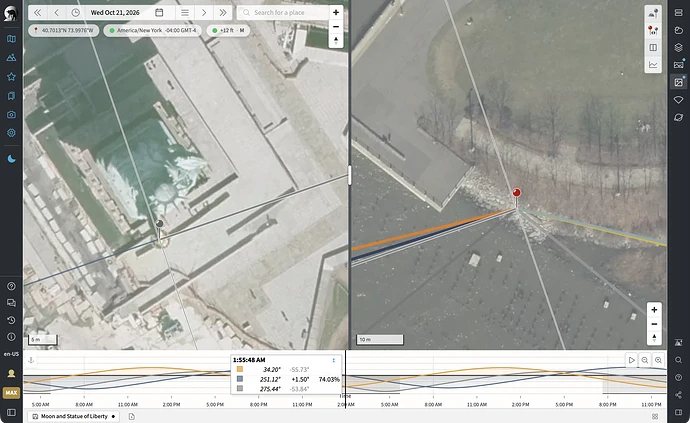Viewport: 690px width, 423px height.
Task: Open coordinates chip 40.7013°N 73.9976°W
Action: tap(64, 30)
